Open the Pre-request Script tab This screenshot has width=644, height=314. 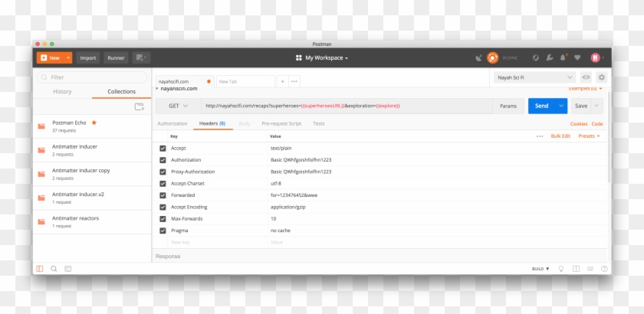pos(281,123)
